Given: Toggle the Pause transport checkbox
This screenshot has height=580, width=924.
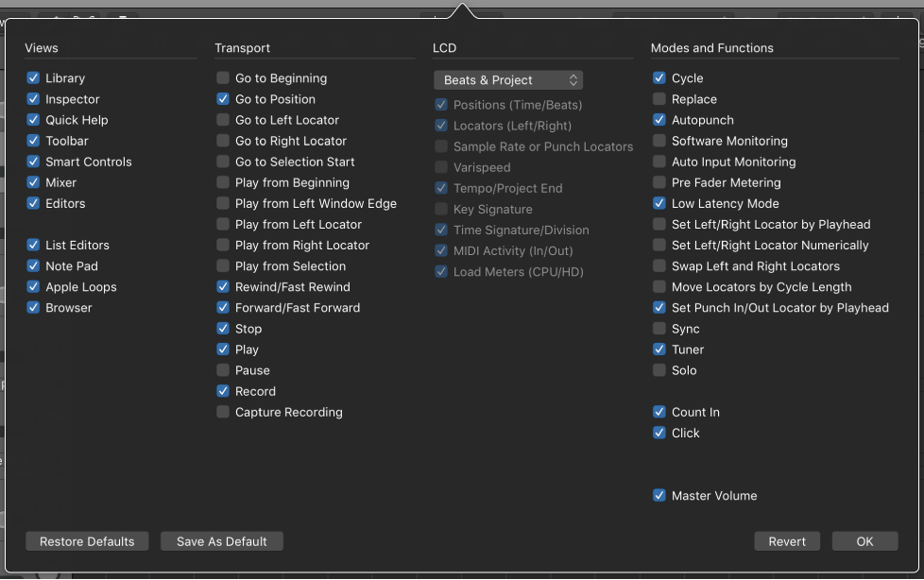Looking at the screenshot, I should coord(223,370).
